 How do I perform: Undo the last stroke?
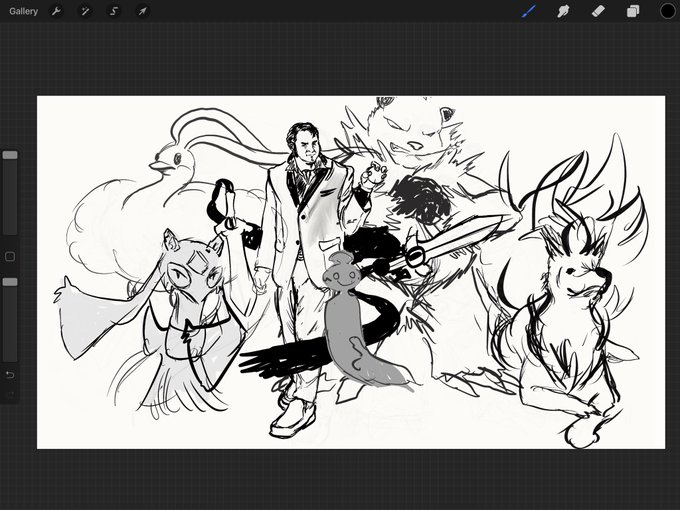pyautogui.click(x=10, y=375)
